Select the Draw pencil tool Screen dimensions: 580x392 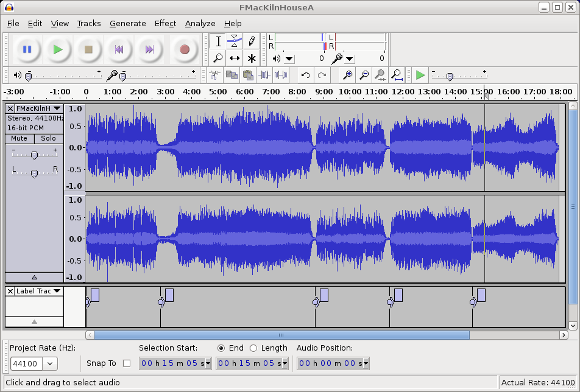(251, 41)
